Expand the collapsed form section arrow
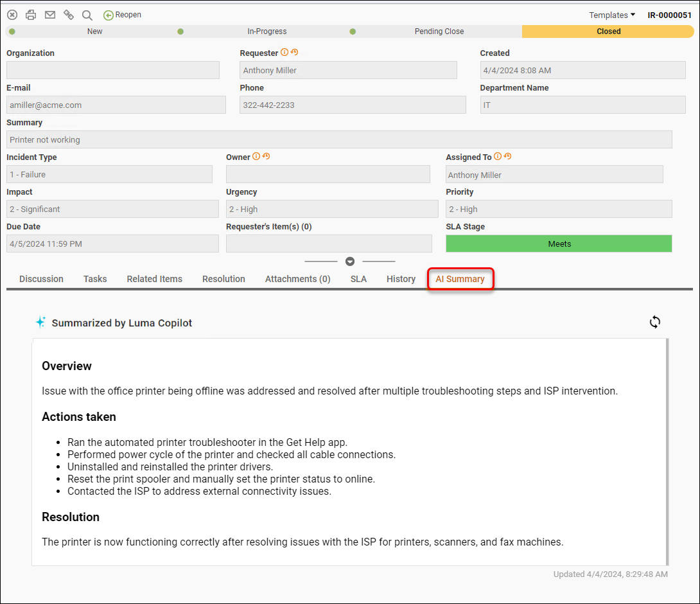The width and height of the screenshot is (700, 604). (350, 262)
